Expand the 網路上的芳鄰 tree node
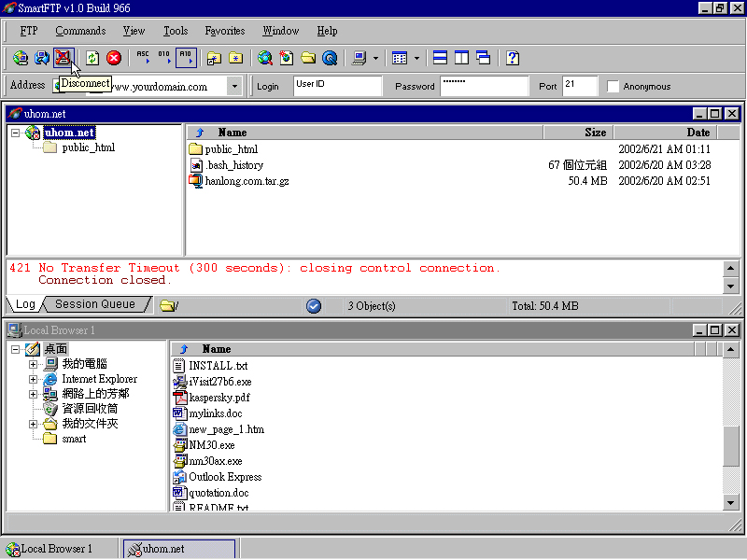This screenshot has width=747, height=560. click(x=33, y=394)
